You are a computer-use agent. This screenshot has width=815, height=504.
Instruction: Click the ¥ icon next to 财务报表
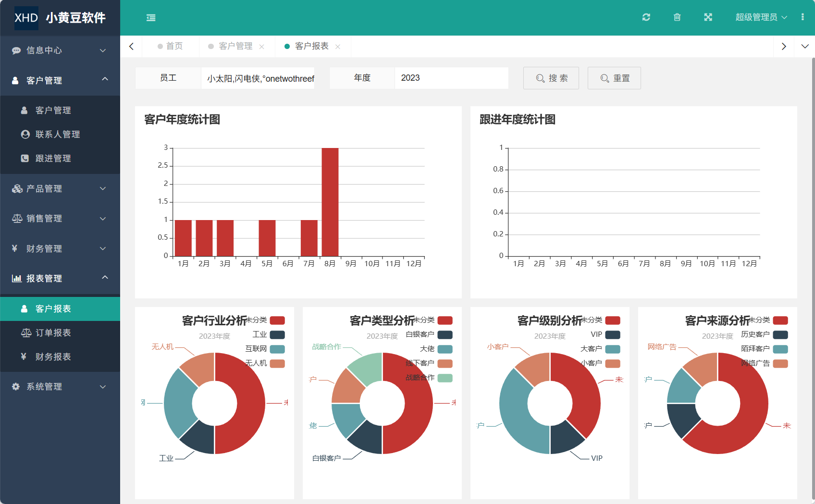click(24, 356)
